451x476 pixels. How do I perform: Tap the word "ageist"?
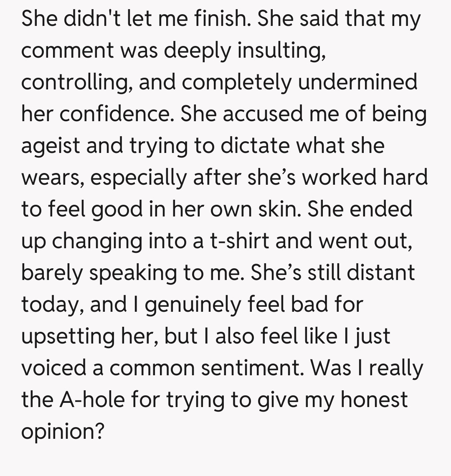pyautogui.click(x=51, y=145)
